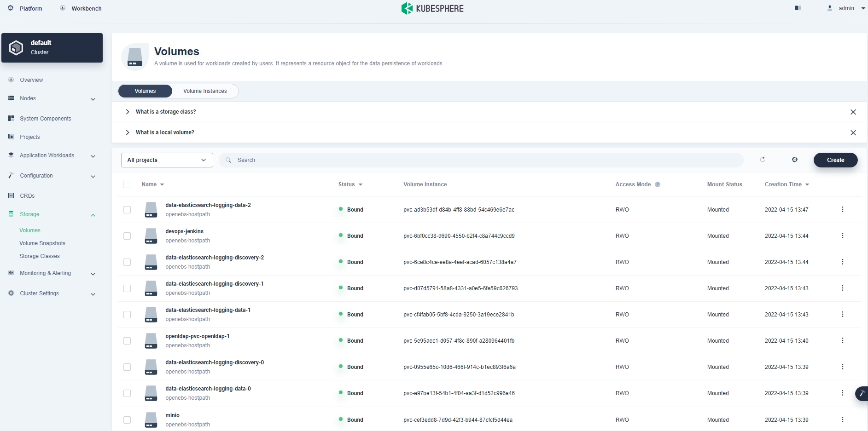Screen dimensions: 868x431
Task: Expand 'What is a local volume?' section
Action: tap(165, 132)
